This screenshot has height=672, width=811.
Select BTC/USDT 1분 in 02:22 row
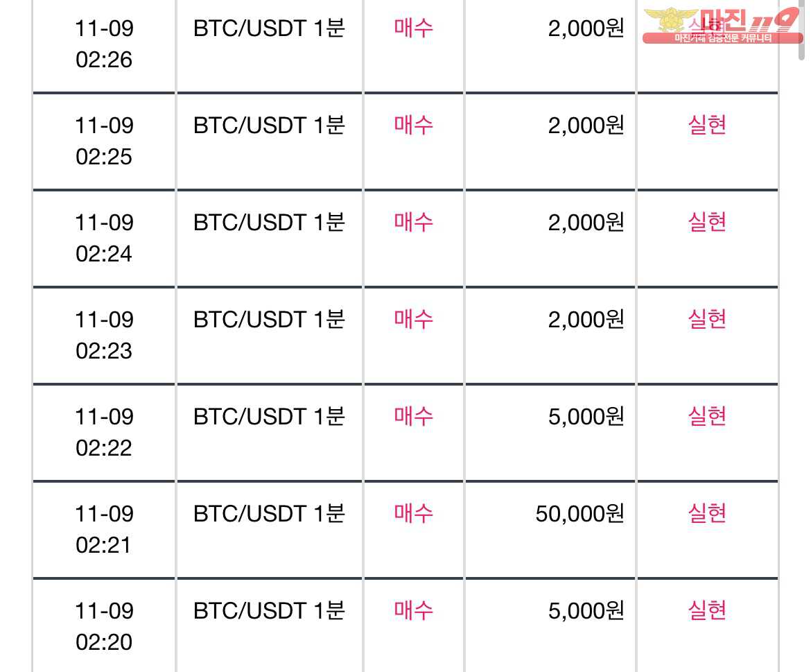pos(269,416)
